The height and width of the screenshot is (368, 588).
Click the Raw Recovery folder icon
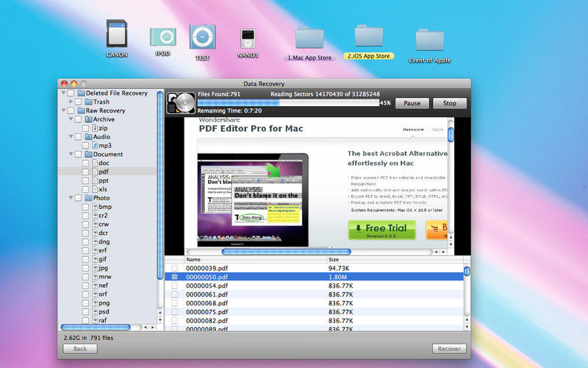tap(81, 110)
